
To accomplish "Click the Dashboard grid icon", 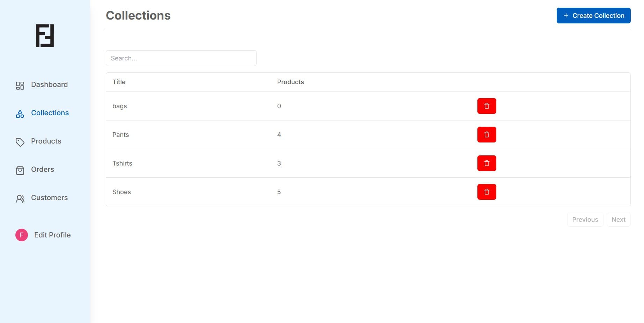I will coord(20,86).
